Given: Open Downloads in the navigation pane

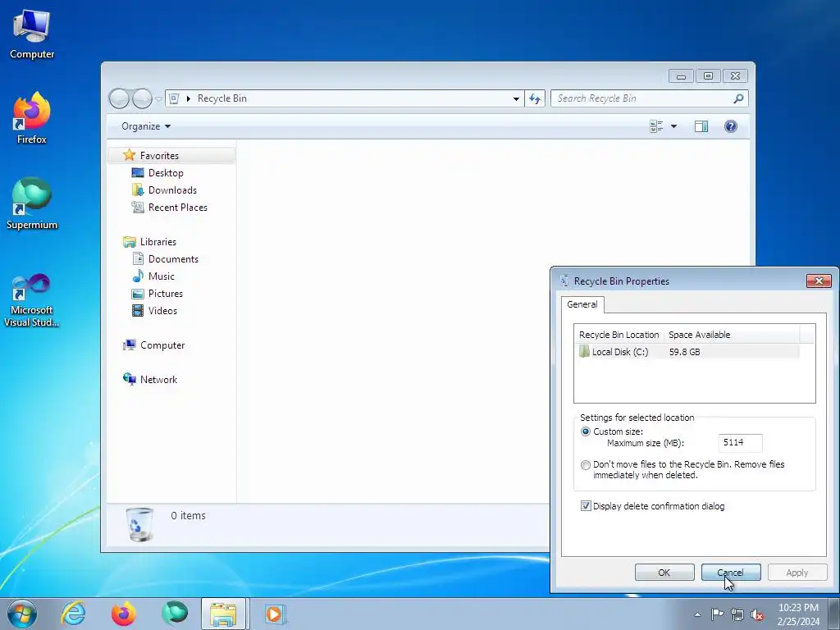Looking at the screenshot, I should 172,190.
